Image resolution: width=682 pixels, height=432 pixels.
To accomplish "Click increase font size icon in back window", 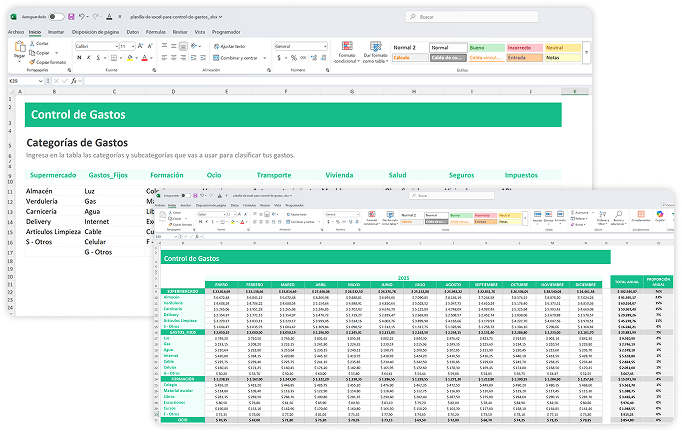I will click(140, 46).
